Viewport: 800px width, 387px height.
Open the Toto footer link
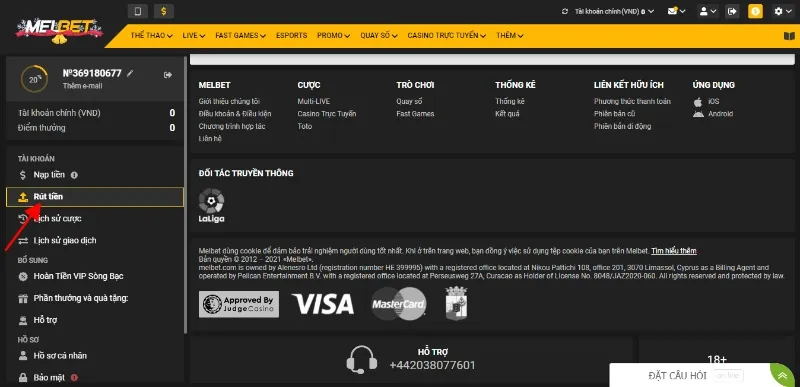click(x=305, y=126)
